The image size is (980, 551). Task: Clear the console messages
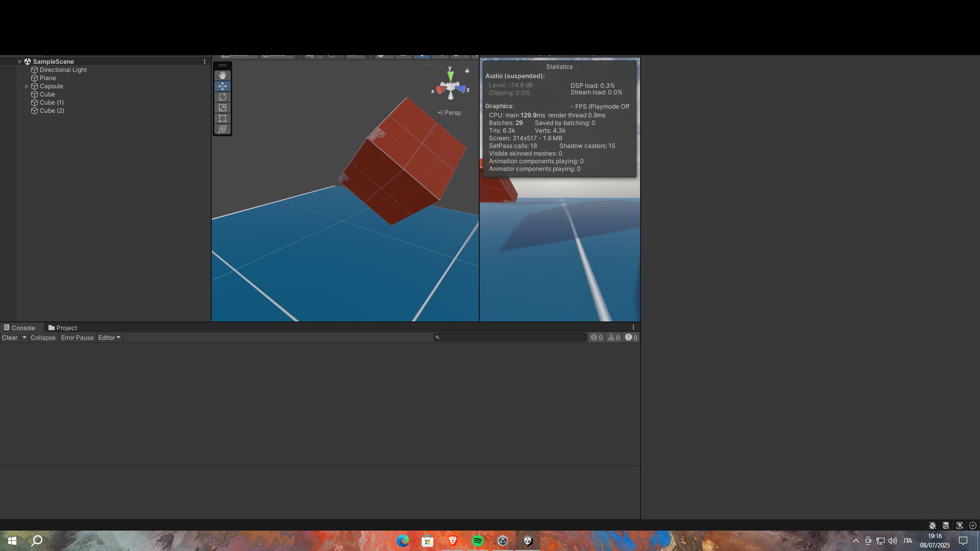(x=10, y=337)
